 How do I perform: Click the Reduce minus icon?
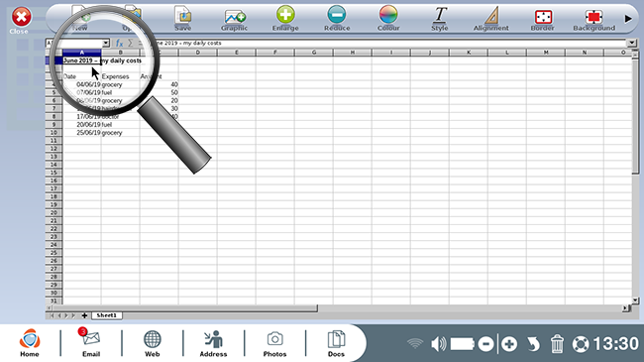[337, 18]
